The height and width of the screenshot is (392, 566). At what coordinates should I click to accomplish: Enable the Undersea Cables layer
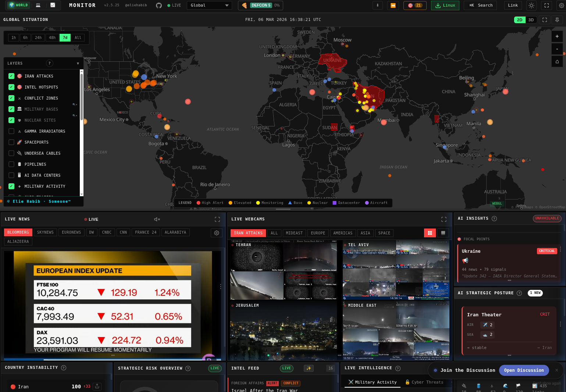click(11, 153)
